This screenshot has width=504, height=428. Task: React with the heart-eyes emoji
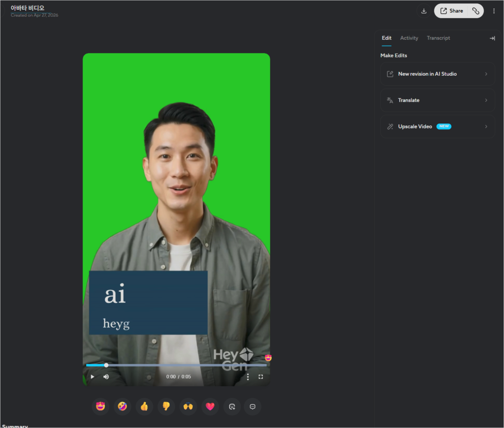point(100,406)
